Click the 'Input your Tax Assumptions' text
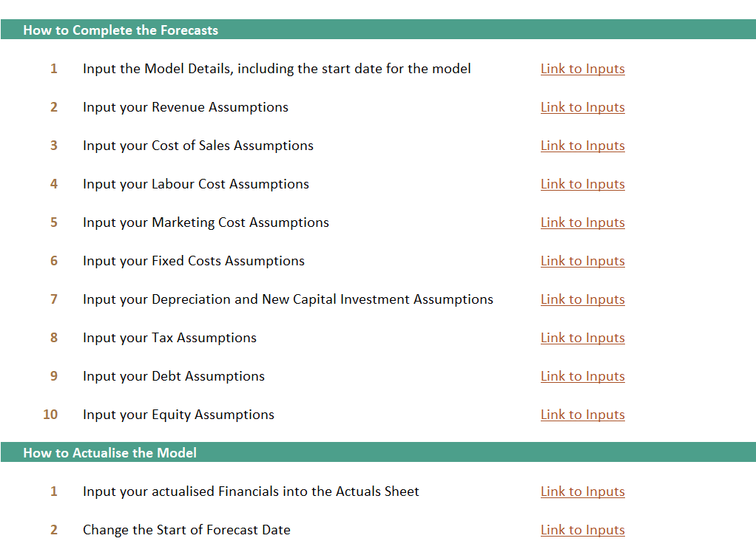Image resolution: width=756 pixels, height=558 pixels. point(169,338)
